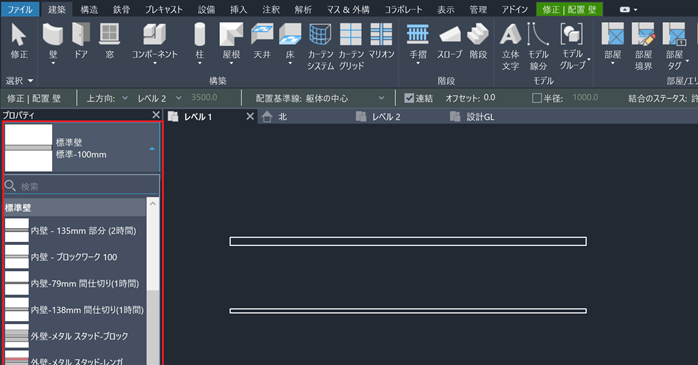
Task: Open dropdown arrow under 手摺 tool
Action: click(418, 63)
